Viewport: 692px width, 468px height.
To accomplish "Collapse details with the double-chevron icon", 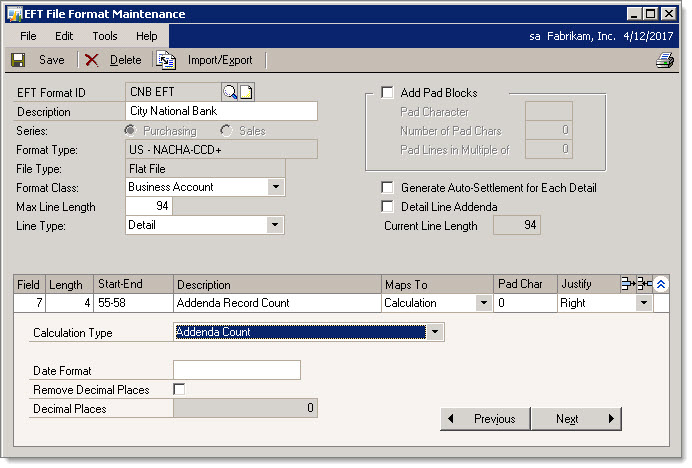I will tap(661, 284).
